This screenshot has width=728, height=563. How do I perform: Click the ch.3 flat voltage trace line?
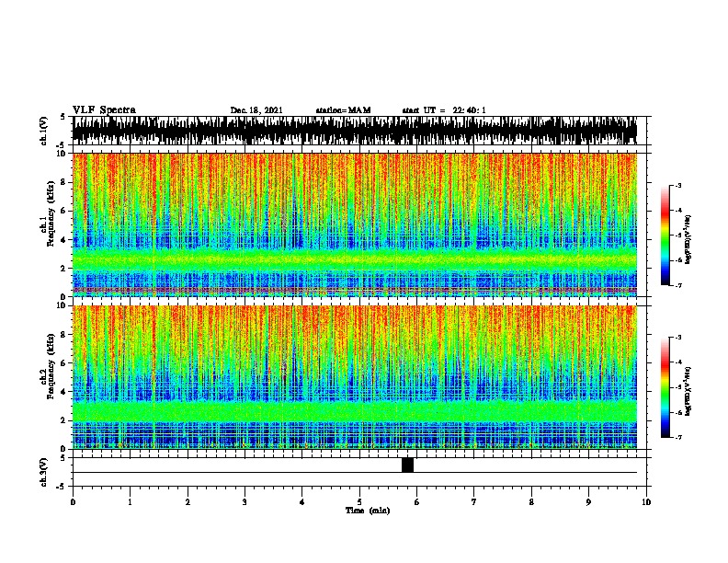[x=355, y=473]
